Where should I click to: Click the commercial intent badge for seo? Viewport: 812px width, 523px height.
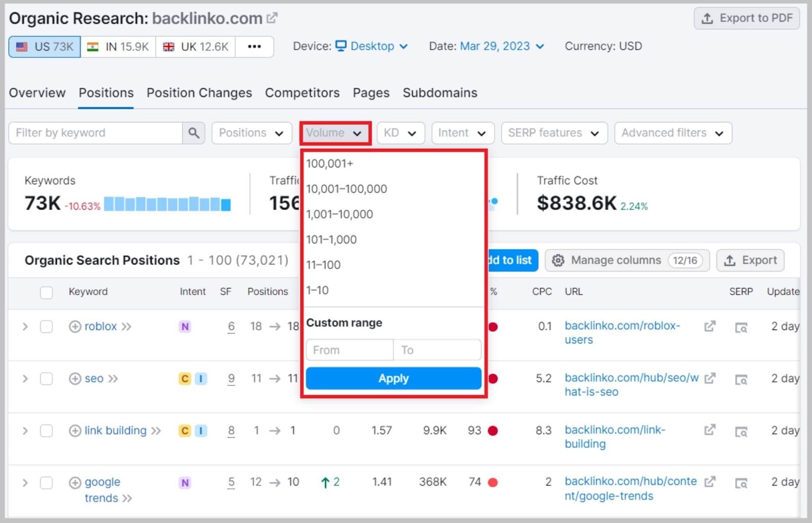(185, 379)
